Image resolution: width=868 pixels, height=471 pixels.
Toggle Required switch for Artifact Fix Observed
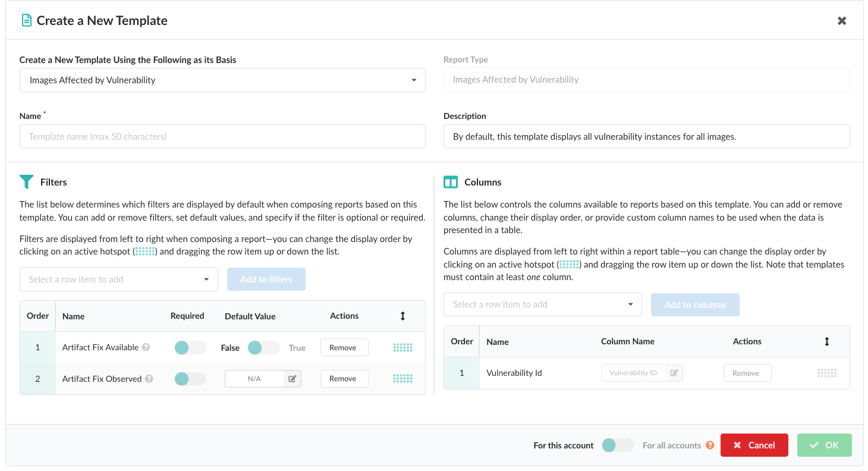pyautogui.click(x=190, y=378)
